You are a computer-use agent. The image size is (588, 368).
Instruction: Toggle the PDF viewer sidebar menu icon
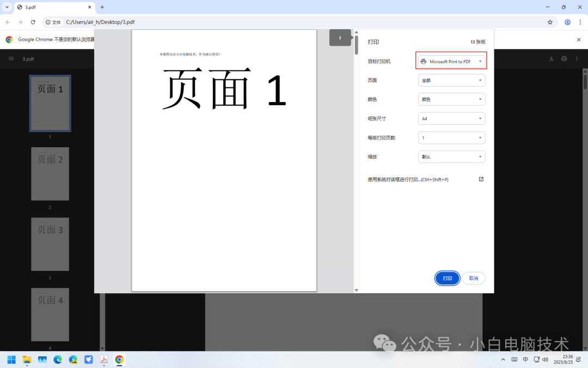(11, 58)
